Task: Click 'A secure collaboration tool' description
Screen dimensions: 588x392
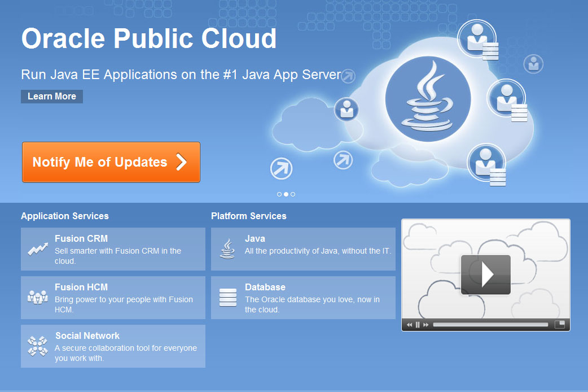Action: (x=126, y=353)
